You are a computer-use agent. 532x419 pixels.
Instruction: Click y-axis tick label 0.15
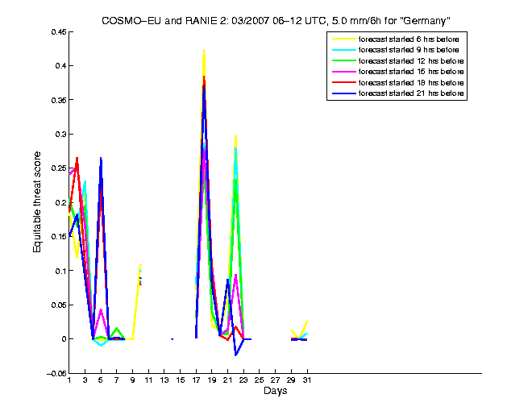(x=59, y=236)
